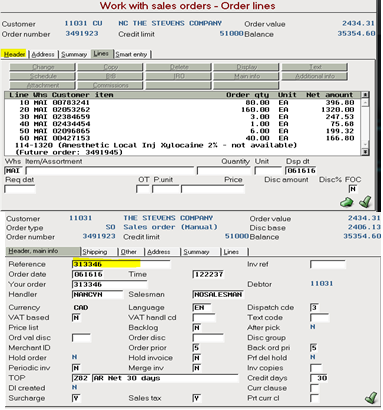
Task: Select line 10 item 00783241
Action: click(x=183, y=103)
